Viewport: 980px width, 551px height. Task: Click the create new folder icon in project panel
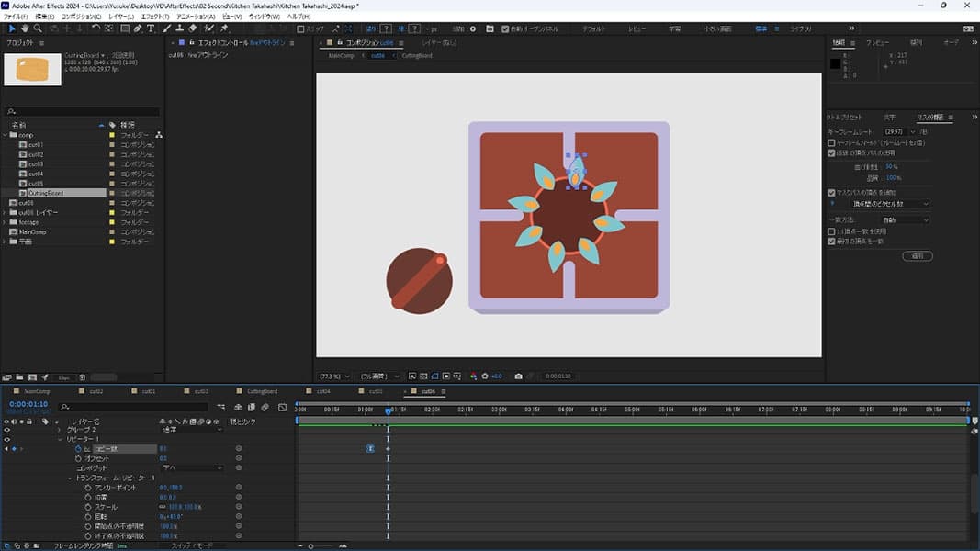[19, 377]
